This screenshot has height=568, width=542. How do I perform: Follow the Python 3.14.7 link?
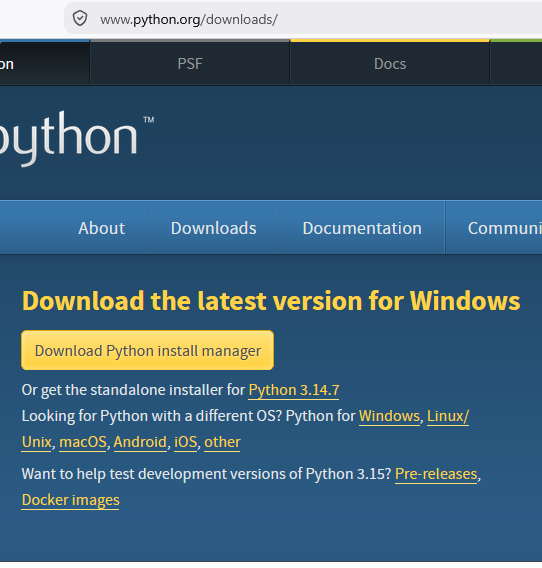click(x=294, y=390)
